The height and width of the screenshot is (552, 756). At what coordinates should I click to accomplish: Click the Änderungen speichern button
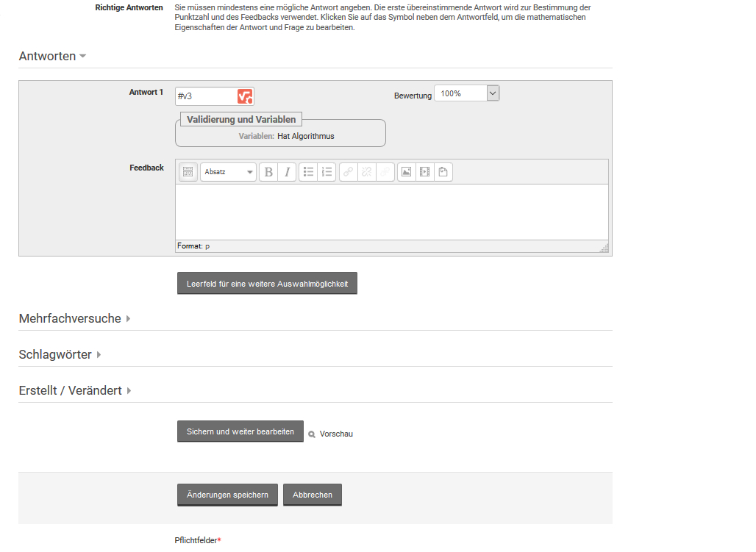(x=227, y=495)
